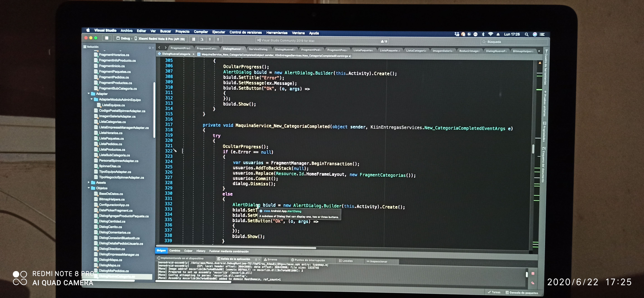Click the Step Out up arrow
The height and width of the screenshot is (298, 644).
[x=218, y=40]
